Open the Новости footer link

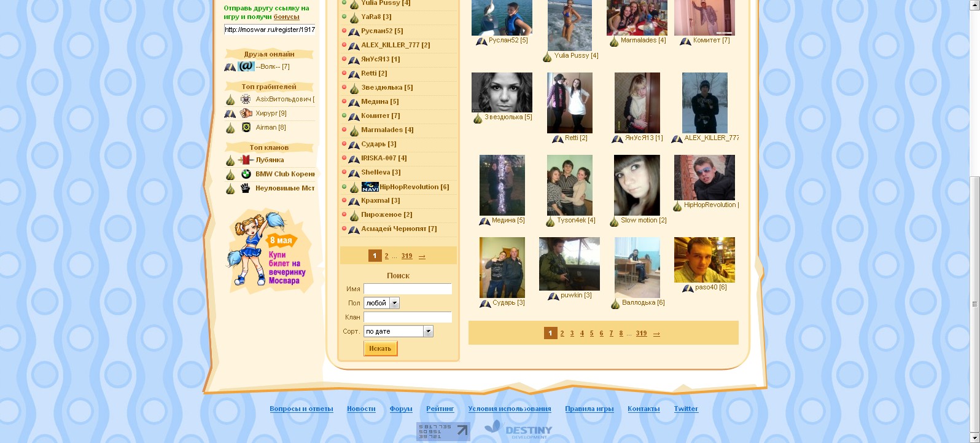[x=361, y=409]
